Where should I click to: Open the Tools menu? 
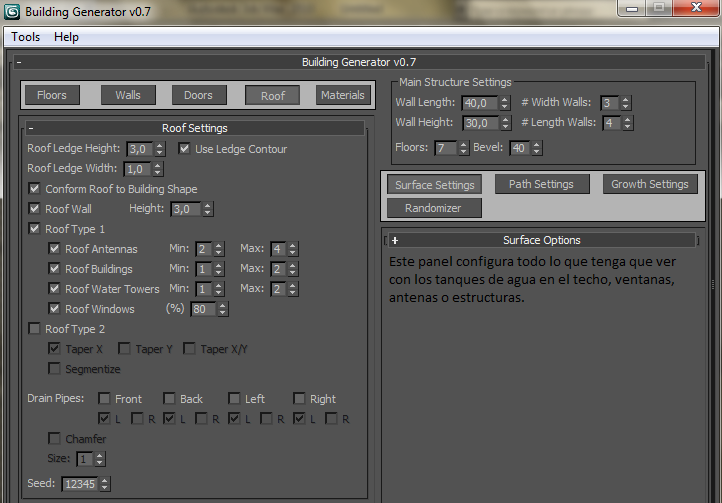pyautogui.click(x=26, y=37)
